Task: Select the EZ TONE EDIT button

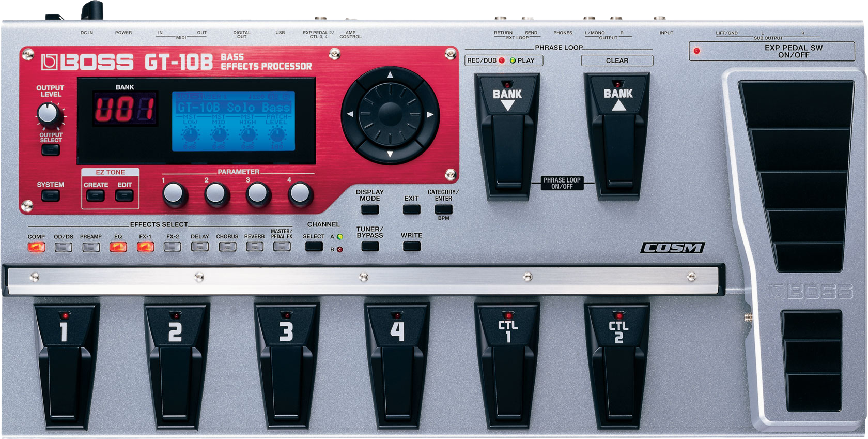Action: tap(125, 195)
